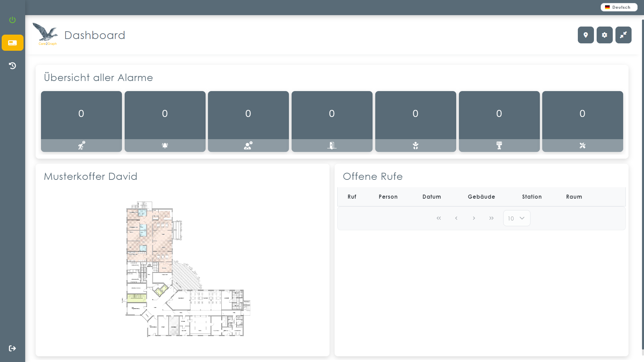Open the Deutsch language selector

(x=618, y=7)
